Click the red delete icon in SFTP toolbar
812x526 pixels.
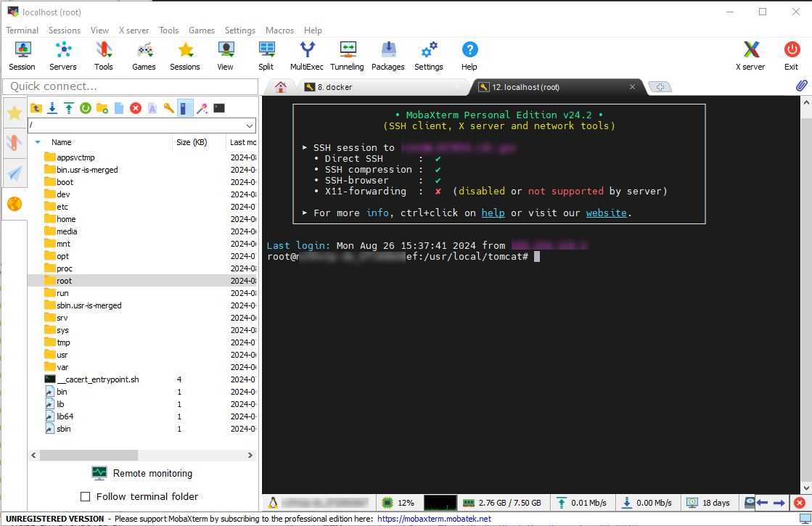click(x=136, y=108)
